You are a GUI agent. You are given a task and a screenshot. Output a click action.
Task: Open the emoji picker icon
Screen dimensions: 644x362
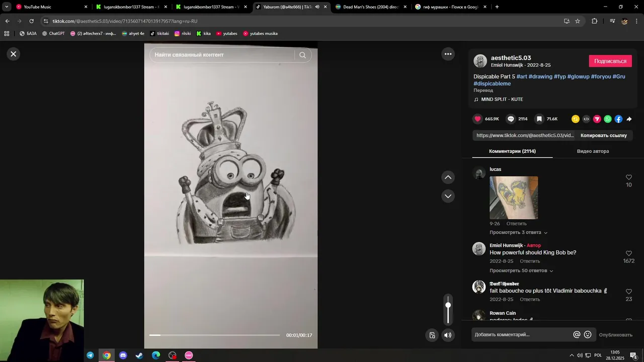pos(588,335)
